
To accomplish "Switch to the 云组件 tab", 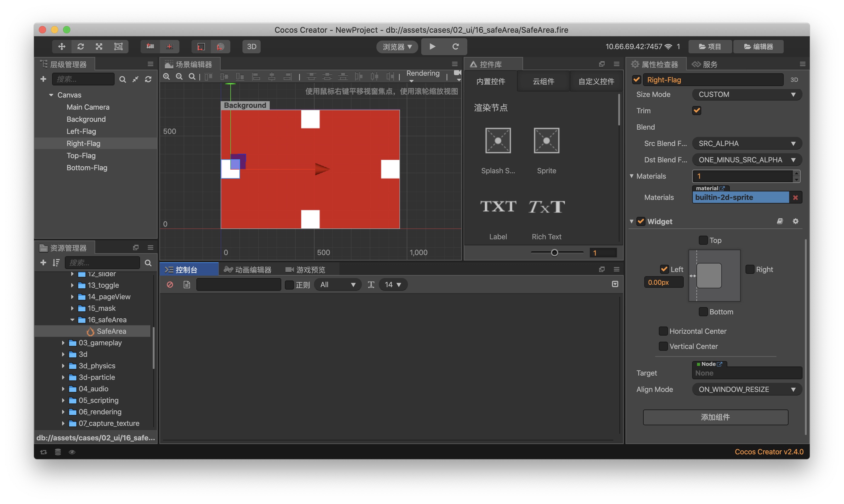I will 543,81.
